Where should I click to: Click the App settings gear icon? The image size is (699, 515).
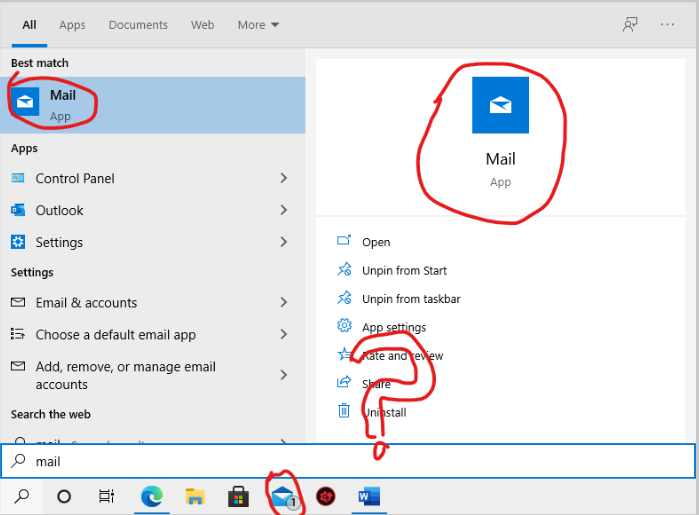(x=344, y=326)
